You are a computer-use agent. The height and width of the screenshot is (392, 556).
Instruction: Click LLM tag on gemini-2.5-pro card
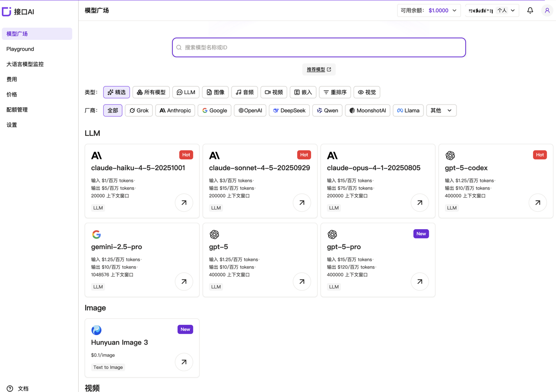tap(98, 287)
